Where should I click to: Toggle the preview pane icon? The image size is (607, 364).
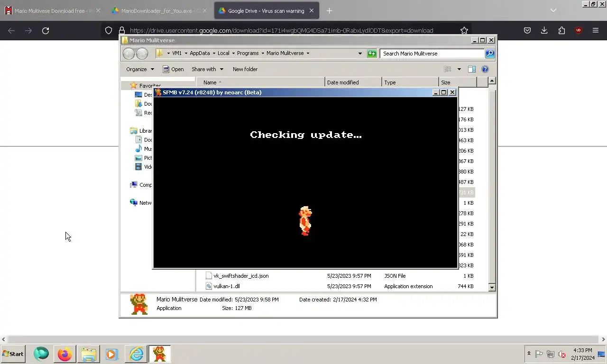(471, 69)
